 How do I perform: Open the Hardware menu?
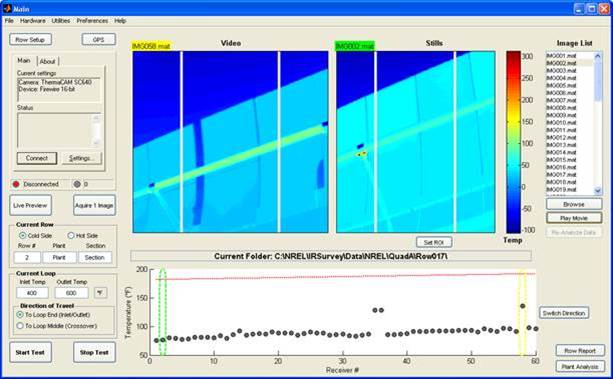click(x=33, y=21)
